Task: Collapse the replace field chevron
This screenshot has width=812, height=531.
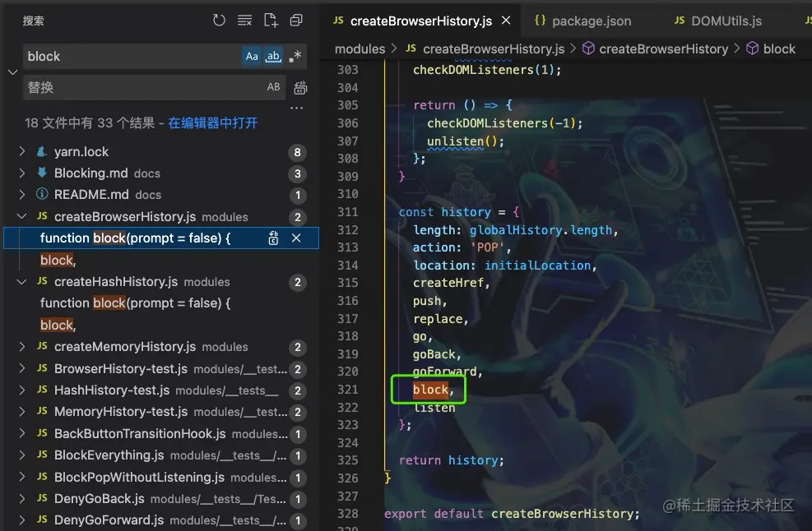Action: (x=13, y=72)
